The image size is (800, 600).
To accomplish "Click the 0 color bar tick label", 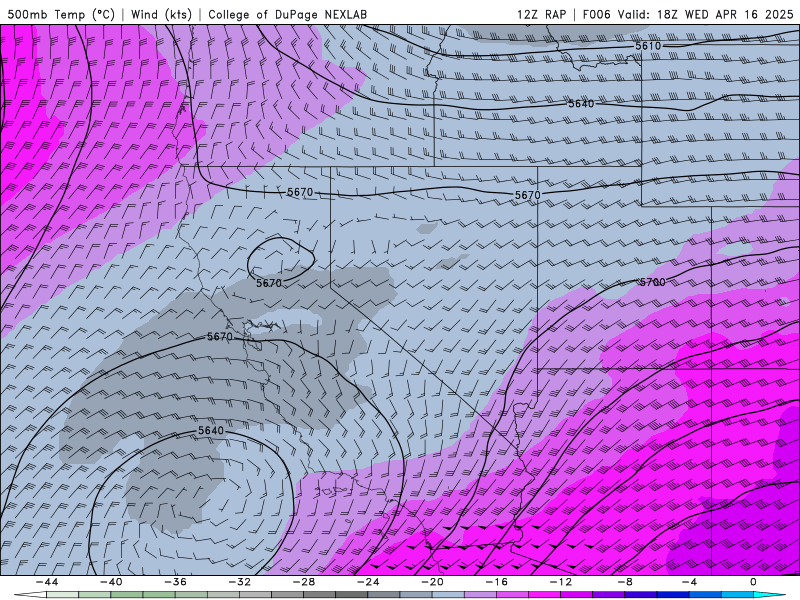I will coord(753,582).
